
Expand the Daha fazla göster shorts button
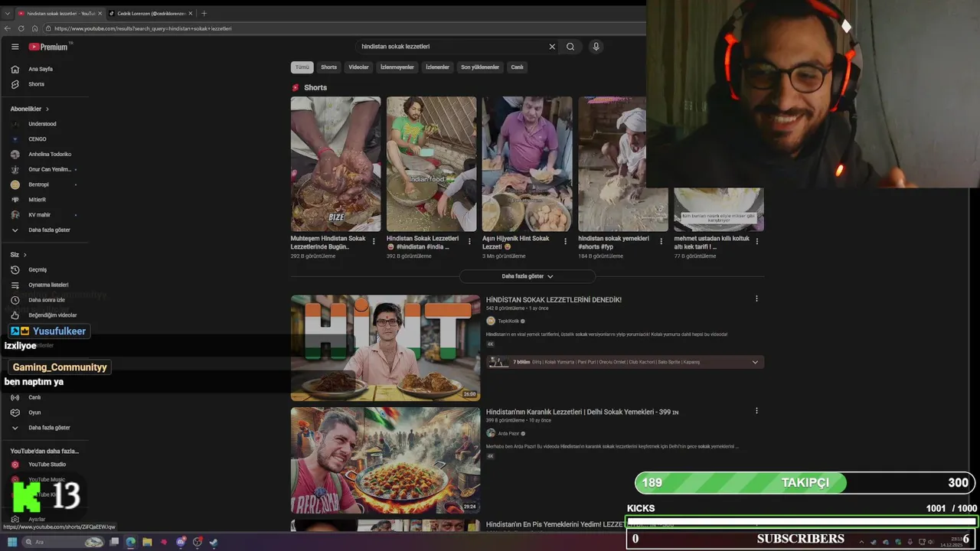point(528,276)
